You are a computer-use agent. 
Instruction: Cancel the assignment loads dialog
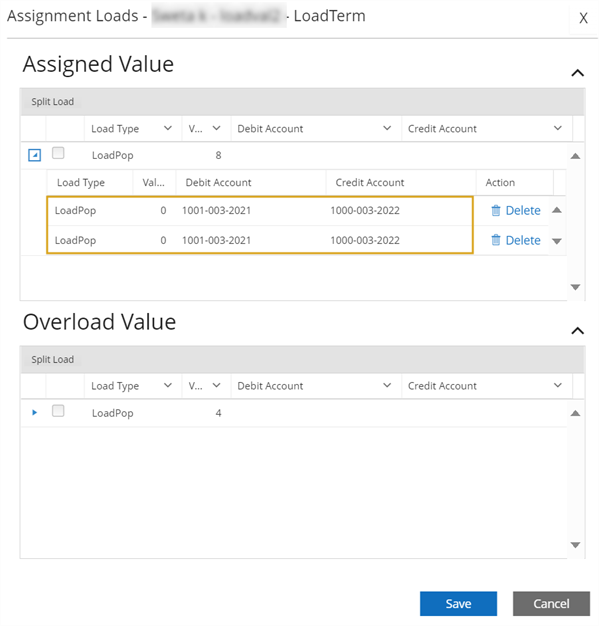[551, 603]
